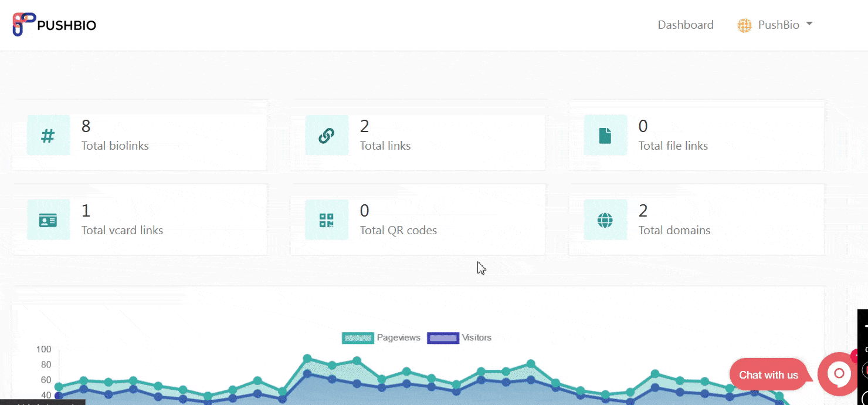Click the highest Pageviews peak data point

(307, 358)
